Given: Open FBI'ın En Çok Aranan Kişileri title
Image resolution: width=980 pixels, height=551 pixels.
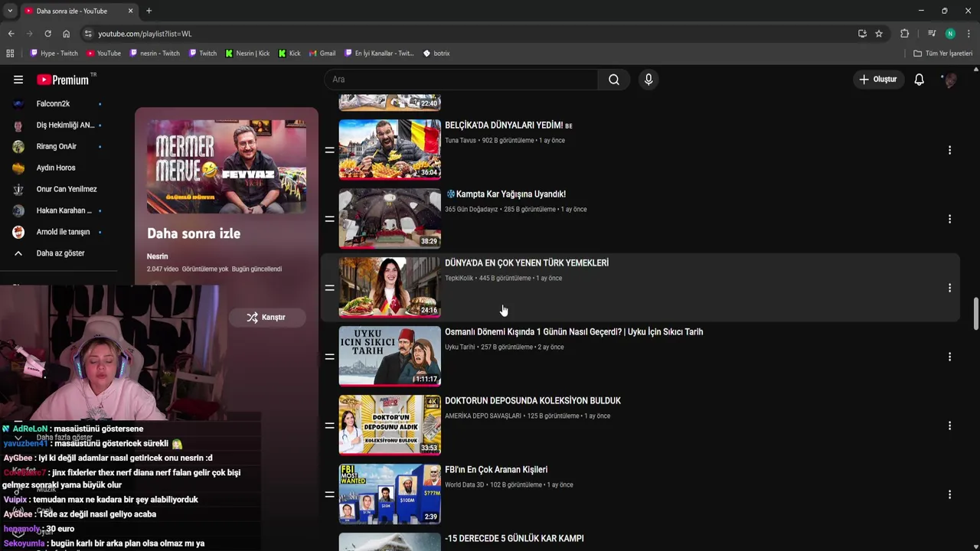Looking at the screenshot, I should click(x=496, y=470).
